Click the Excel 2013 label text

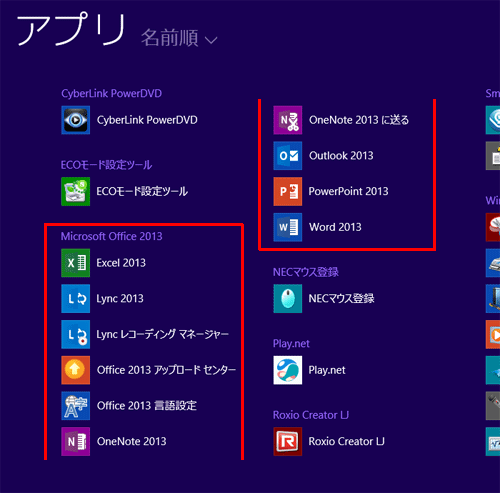point(121,263)
